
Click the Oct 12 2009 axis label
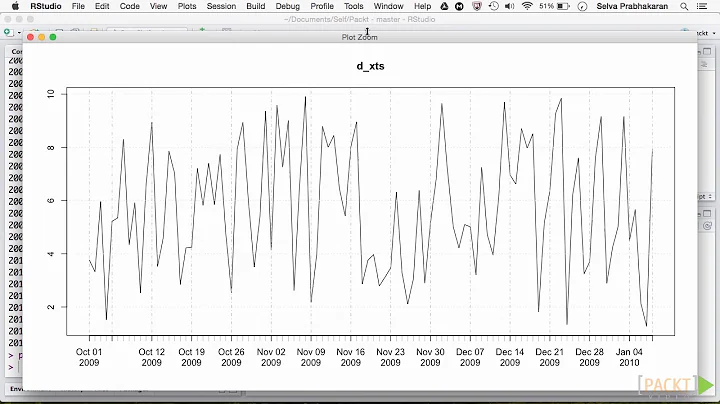tap(152, 357)
